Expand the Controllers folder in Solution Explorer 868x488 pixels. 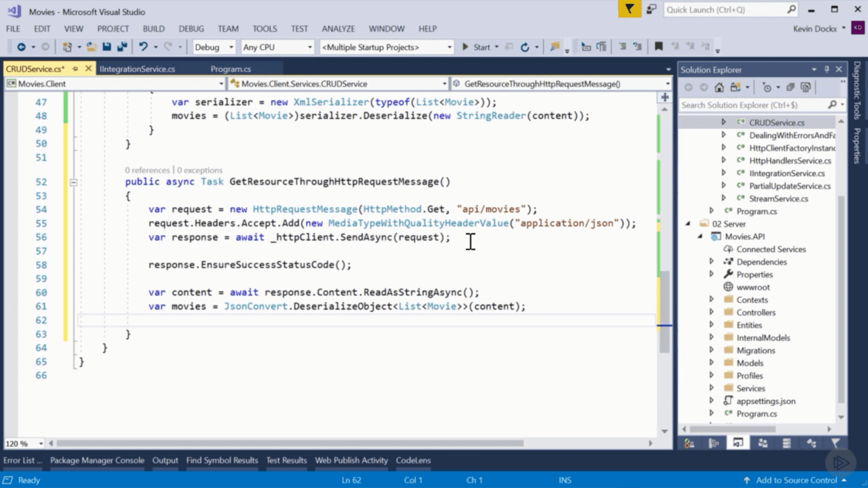tap(711, 312)
